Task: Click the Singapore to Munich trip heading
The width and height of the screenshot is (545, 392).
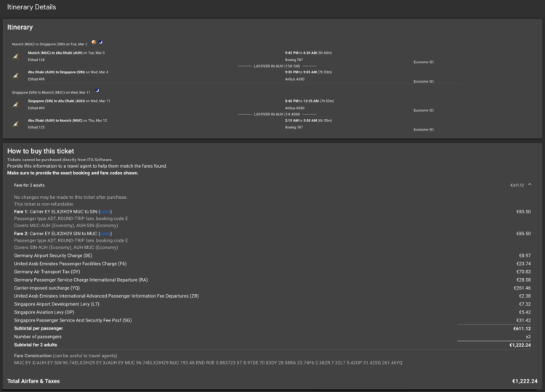Action: click(x=51, y=92)
